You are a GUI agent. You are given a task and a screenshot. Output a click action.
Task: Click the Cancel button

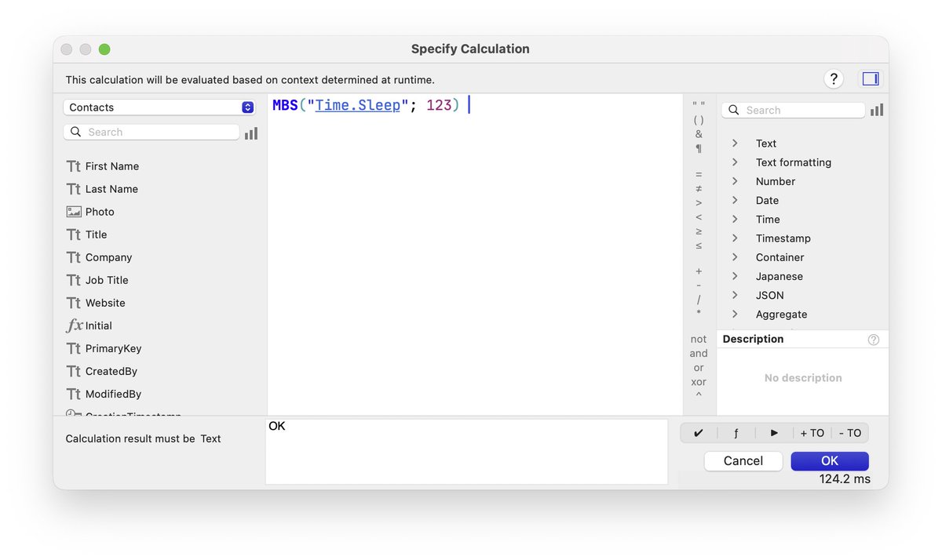[x=743, y=461]
